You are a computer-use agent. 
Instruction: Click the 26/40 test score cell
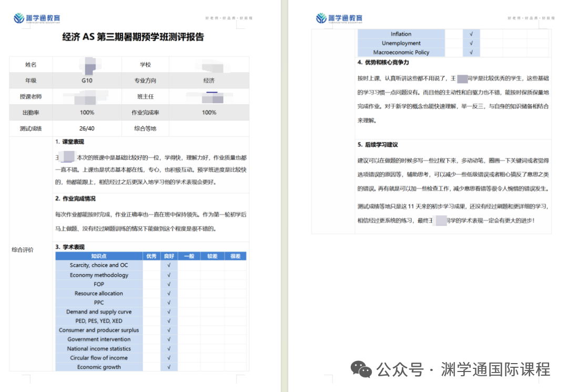(87, 128)
